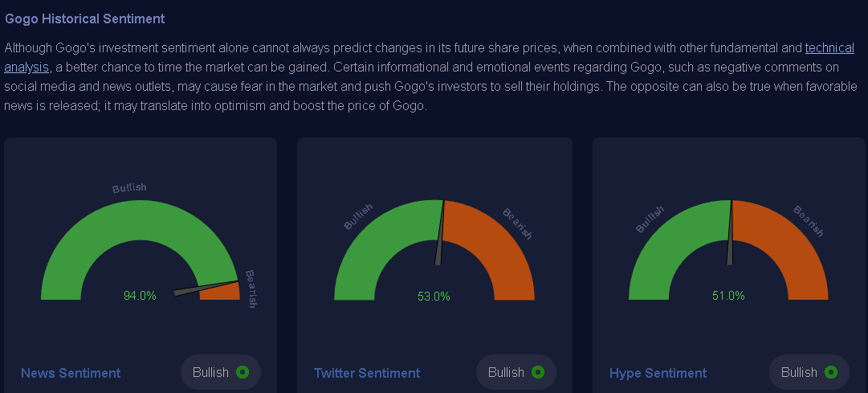Click the green dot icon in Hype Sentiment's Bullish badge
This screenshot has width=868, height=393.
(831, 372)
